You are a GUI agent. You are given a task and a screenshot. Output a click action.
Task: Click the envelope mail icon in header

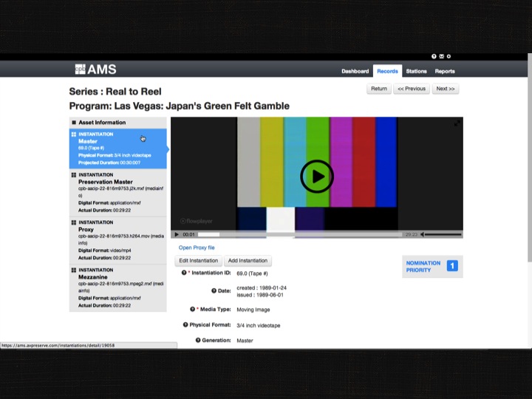pos(441,56)
